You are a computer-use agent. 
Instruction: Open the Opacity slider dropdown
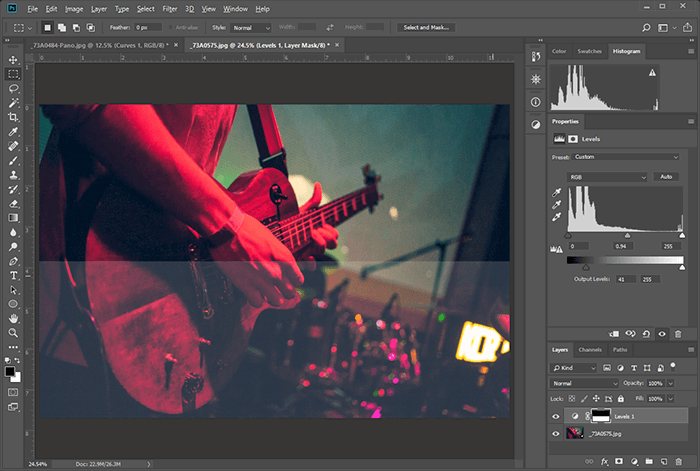point(671,383)
